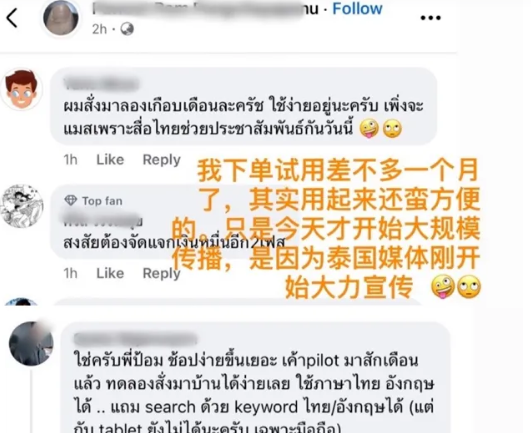Click the first comment's timestamp 1h
Image resolution: width=531 pixels, height=433 pixels.
(70, 159)
